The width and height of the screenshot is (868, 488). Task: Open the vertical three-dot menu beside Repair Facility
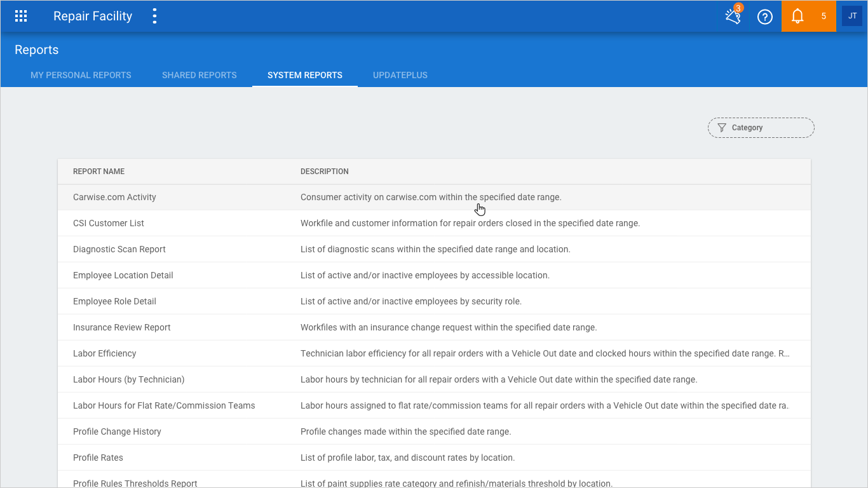pyautogui.click(x=154, y=17)
